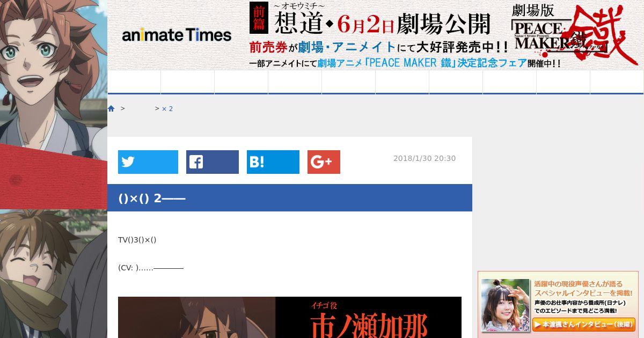Click the animate Times logo
The width and height of the screenshot is (644, 338).
tap(177, 35)
